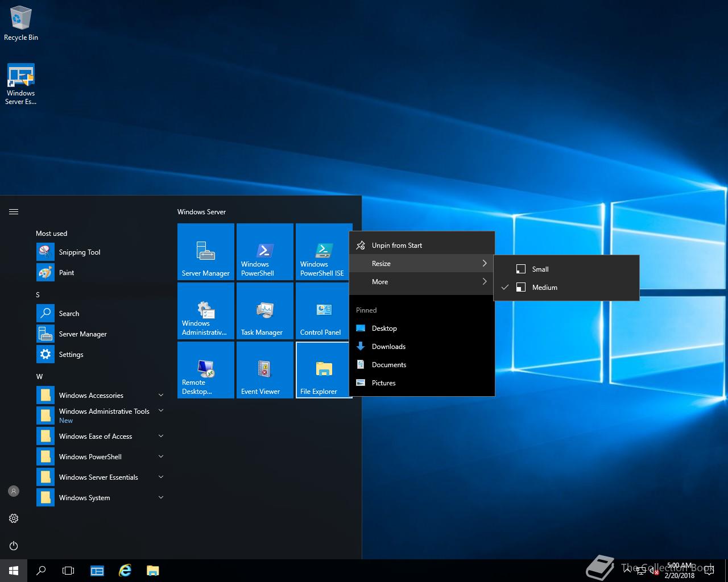Open Windows Administrative Tools tile

pos(206,311)
